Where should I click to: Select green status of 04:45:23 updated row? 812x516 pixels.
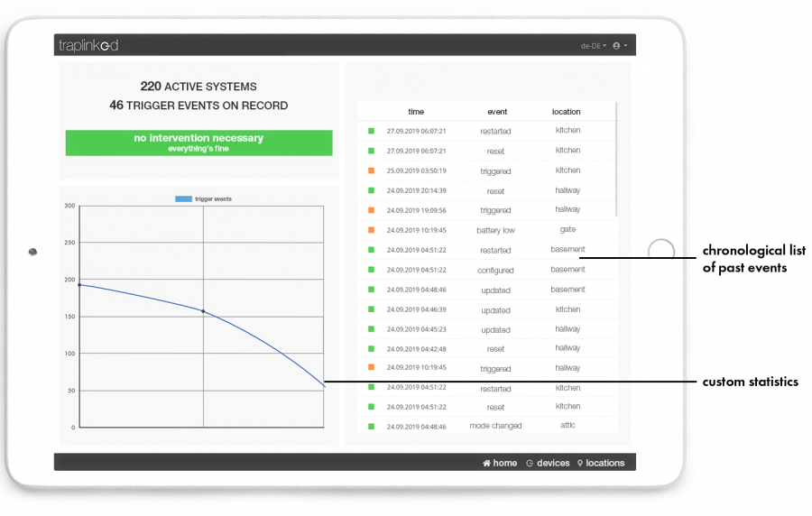[x=372, y=328]
